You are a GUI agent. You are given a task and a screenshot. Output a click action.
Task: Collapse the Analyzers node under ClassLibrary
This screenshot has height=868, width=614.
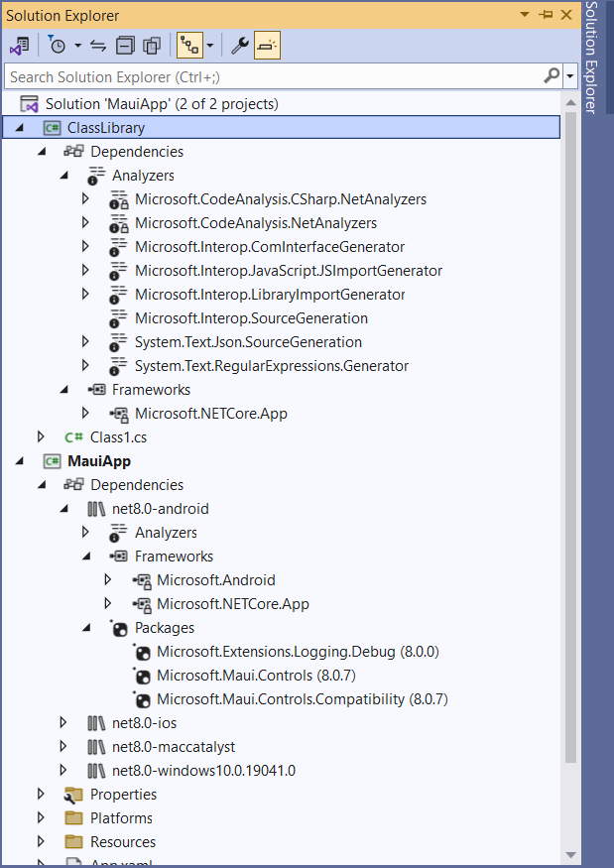point(64,175)
